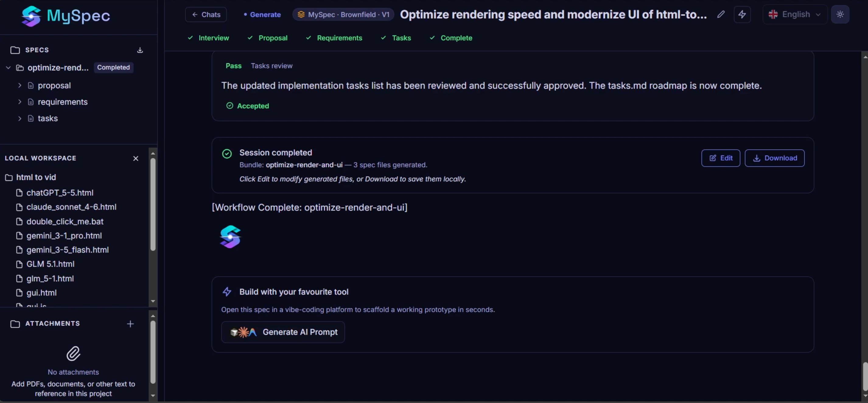Open the English language dropdown
868x403 pixels.
coord(795,15)
